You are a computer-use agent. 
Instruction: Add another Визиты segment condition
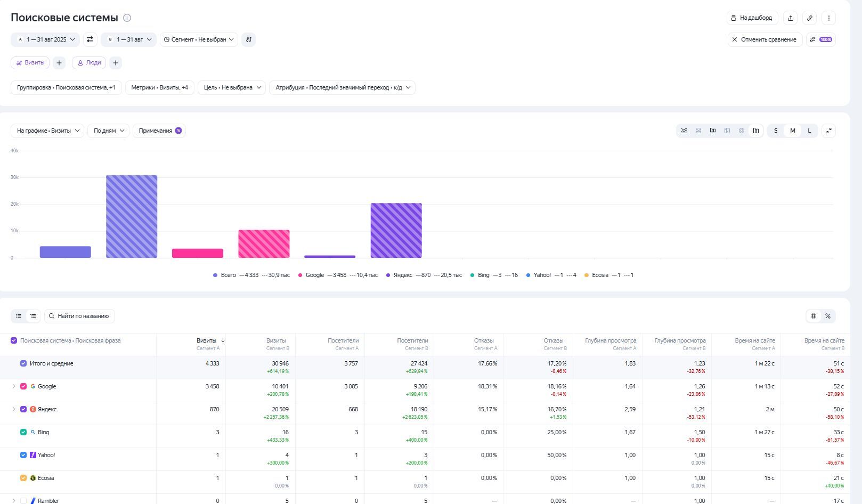pos(59,63)
